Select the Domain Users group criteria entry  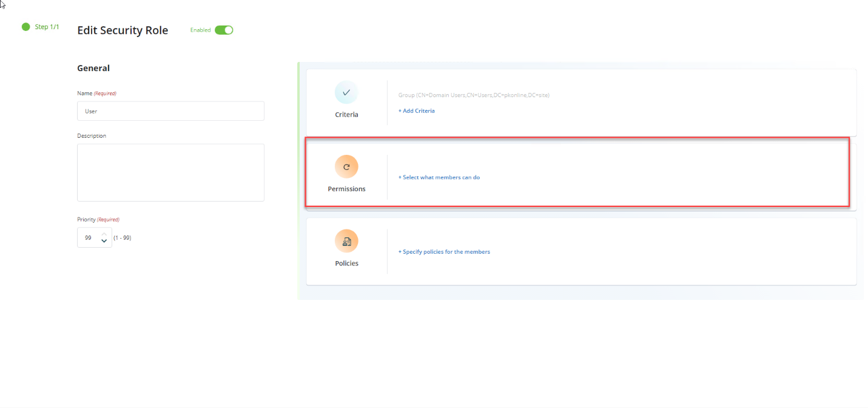coord(474,95)
